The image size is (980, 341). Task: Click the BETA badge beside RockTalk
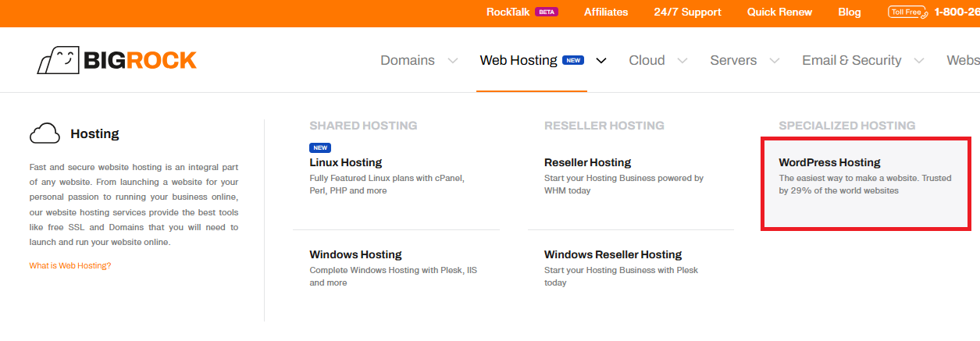click(547, 12)
